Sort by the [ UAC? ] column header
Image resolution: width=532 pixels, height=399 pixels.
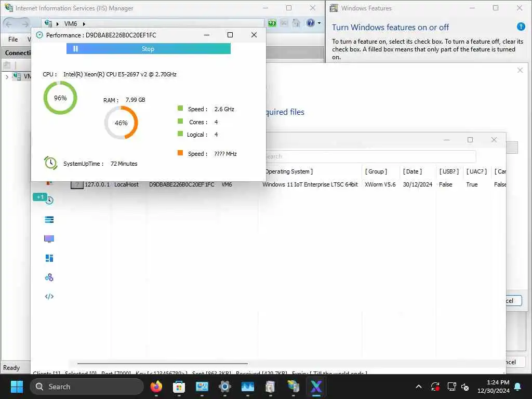pos(476,171)
